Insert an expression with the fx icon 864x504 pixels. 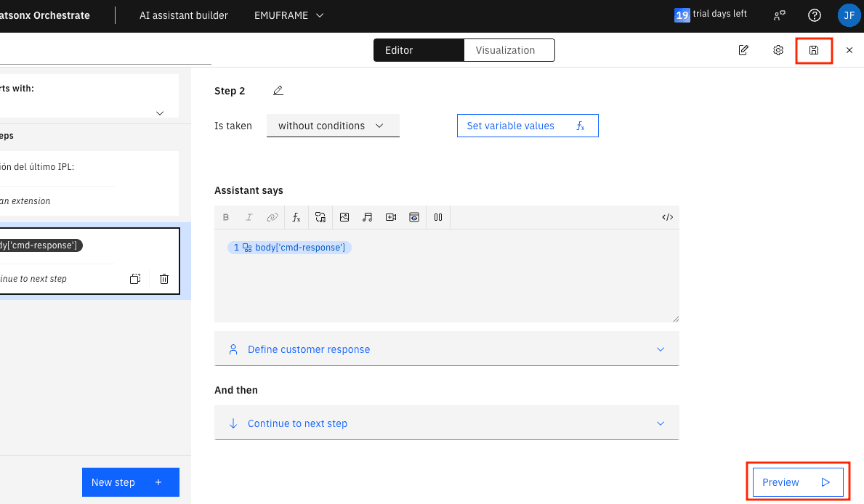(x=296, y=217)
